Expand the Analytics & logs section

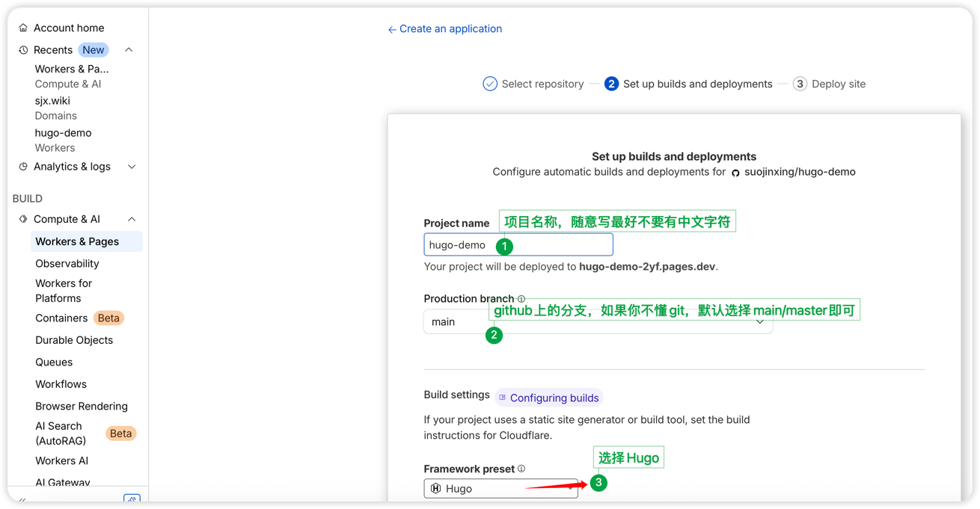(x=132, y=167)
